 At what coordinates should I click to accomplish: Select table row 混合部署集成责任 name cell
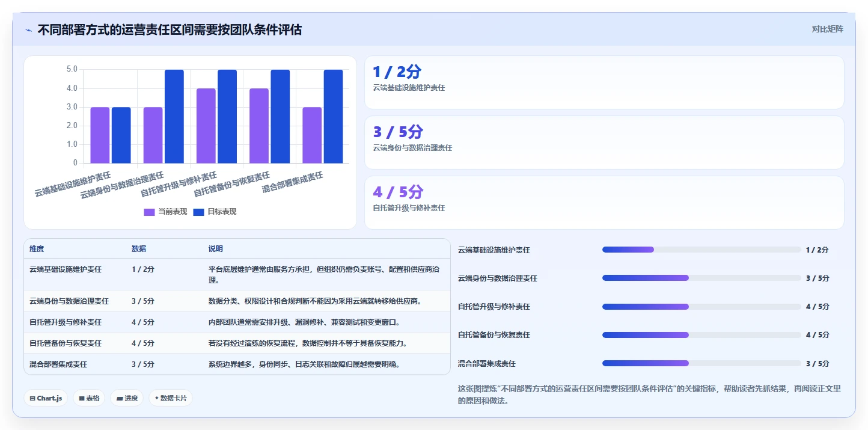click(x=58, y=364)
